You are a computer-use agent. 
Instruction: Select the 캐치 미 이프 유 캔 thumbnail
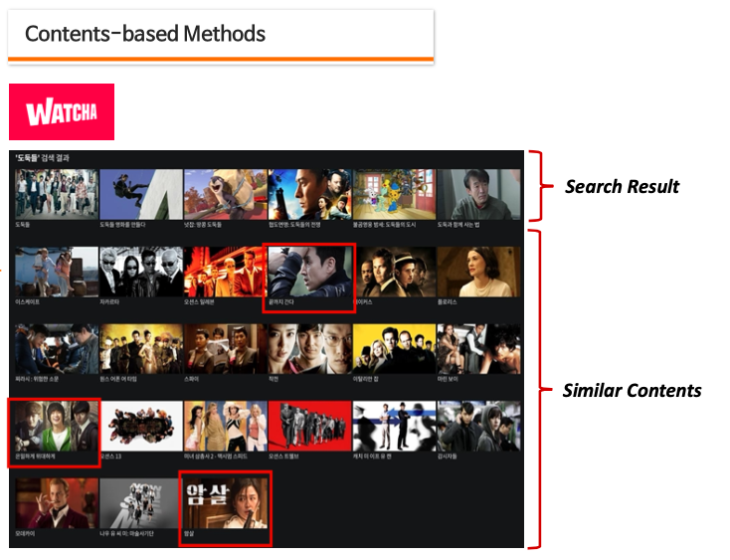[394, 427]
